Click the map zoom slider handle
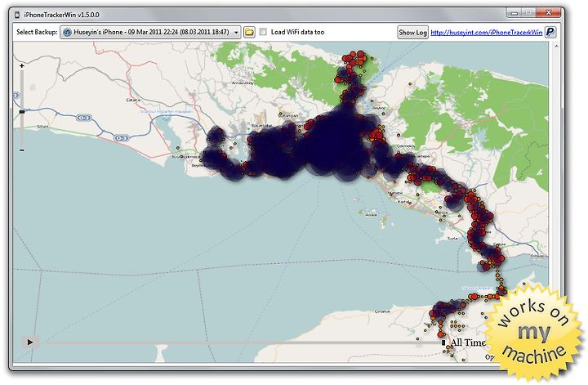The height and width of the screenshot is (385, 588). pyautogui.click(x=22, y=111)
